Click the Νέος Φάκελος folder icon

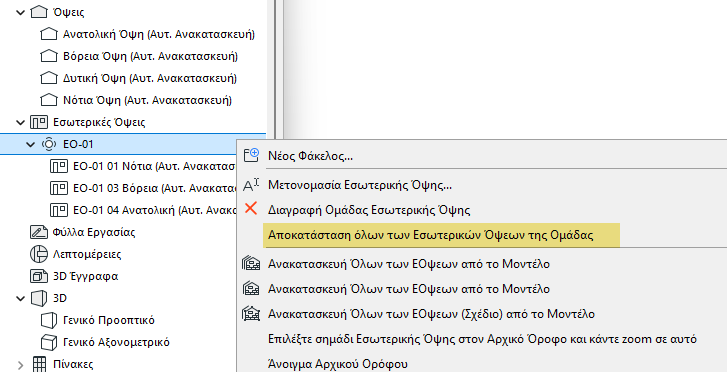(250, 155)
